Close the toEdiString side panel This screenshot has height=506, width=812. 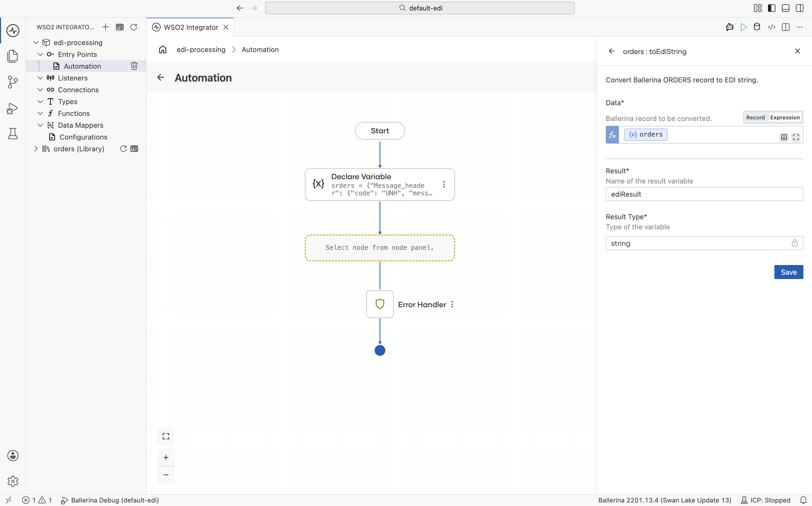click(x=797, y=51)
